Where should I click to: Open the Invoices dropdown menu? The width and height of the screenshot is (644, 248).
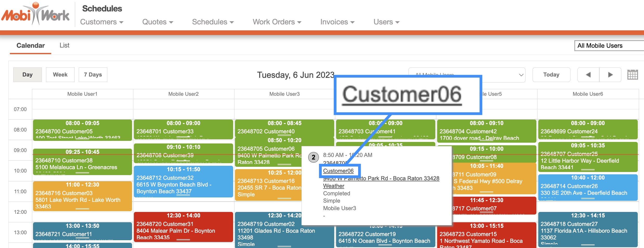click(x=337, y=22)
